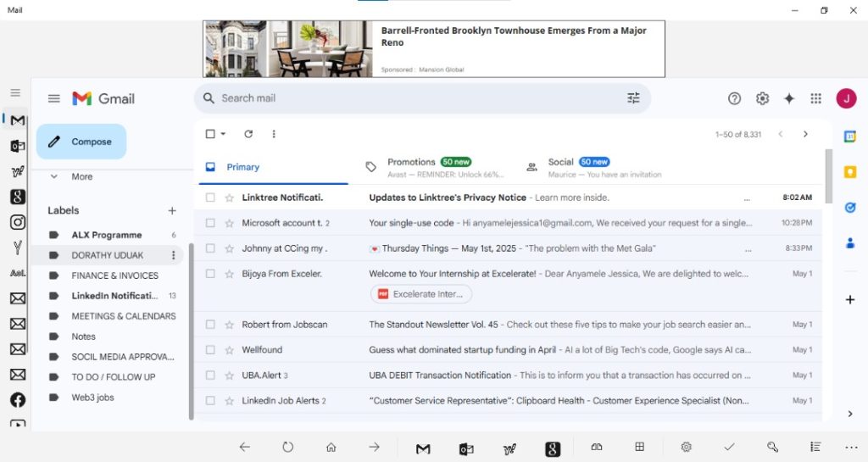Screen dimensions: 868x462
Task: Click the Instagram icon in the left sidebar
Action: (x=17, y=223)
